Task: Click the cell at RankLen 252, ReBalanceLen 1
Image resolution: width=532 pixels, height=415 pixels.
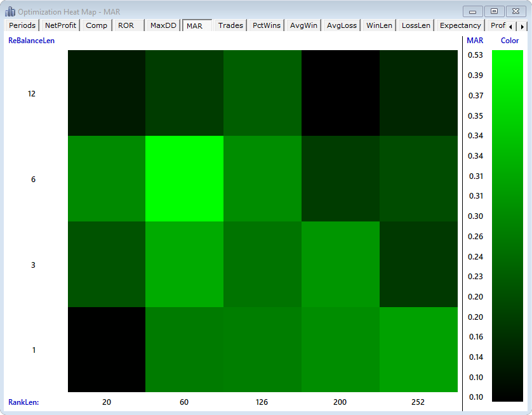Action: 418,350
